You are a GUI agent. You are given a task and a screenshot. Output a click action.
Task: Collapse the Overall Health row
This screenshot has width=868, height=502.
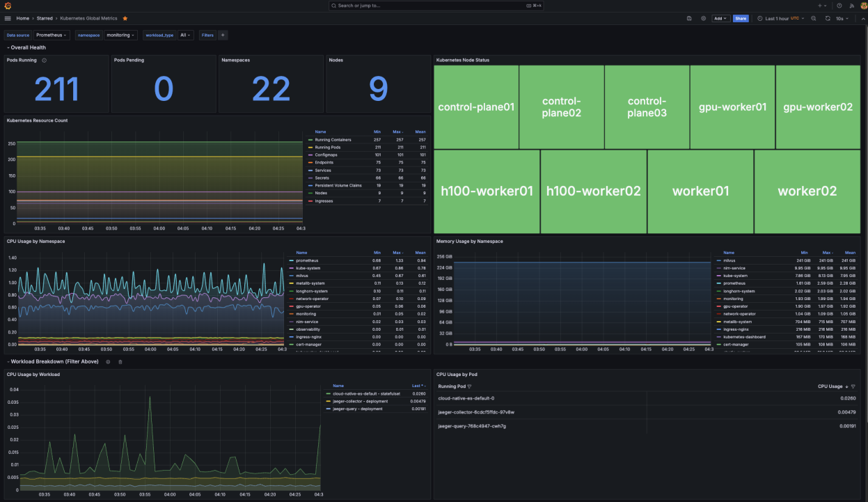click(26, 47)
